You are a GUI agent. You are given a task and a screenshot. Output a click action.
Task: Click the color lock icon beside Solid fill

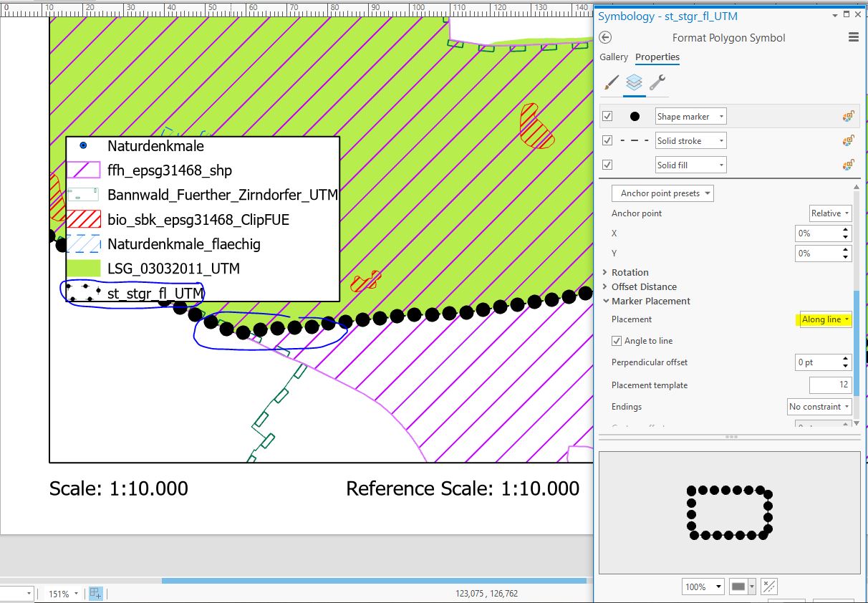point(849,165)
